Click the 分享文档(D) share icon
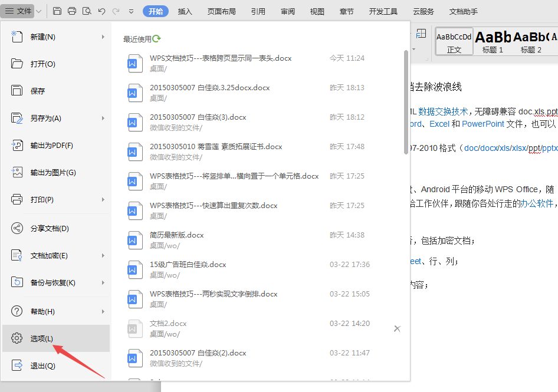Image resolution: width=558 pixels, height=392 pixels. (x=17, y=228)
